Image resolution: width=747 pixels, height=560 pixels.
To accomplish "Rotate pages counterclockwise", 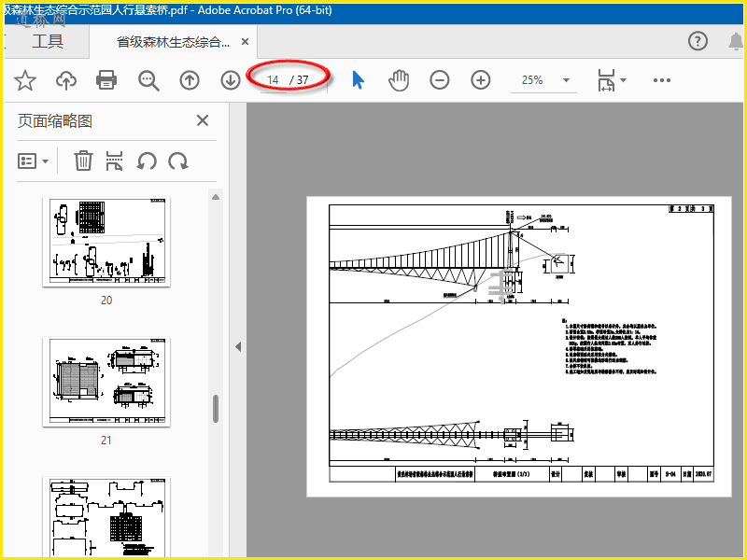I will pyautogui.click(x=147, y=161).
